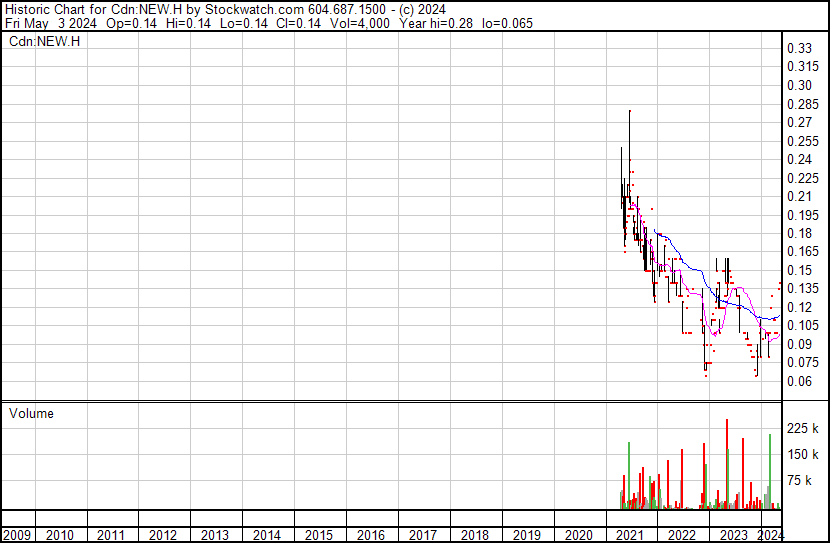
Task: Click the 0.105 price axis value
Action: pos(803,325)
